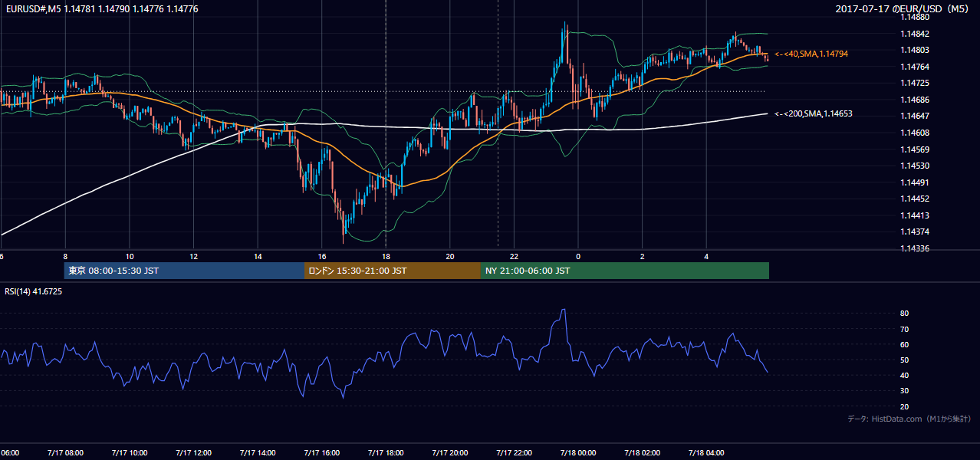Click price axis value 1.14569

(x=915, y=149)
